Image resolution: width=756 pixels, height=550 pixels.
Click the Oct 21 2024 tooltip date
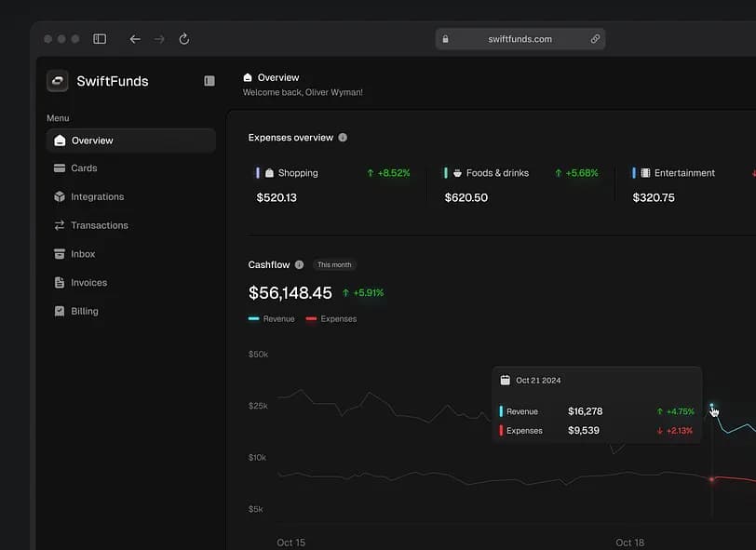click(x=538, y=381)
